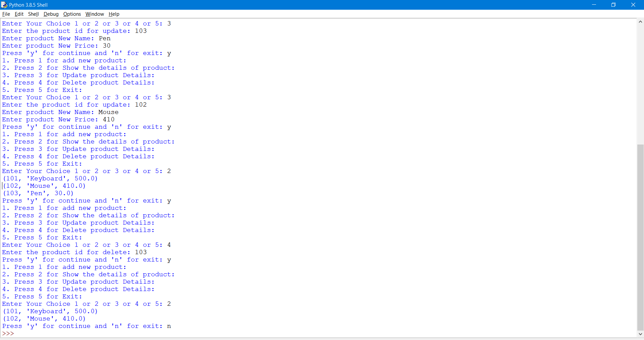Open the File menu
644x340 pixels.
coord(6,14)
